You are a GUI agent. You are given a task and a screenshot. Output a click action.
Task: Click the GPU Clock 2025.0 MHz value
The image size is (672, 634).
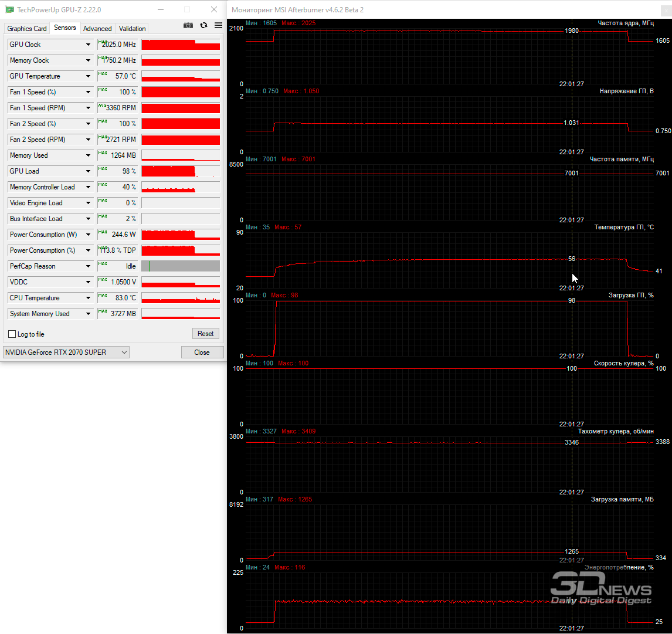pyautogui.click(x=117, y=45)
